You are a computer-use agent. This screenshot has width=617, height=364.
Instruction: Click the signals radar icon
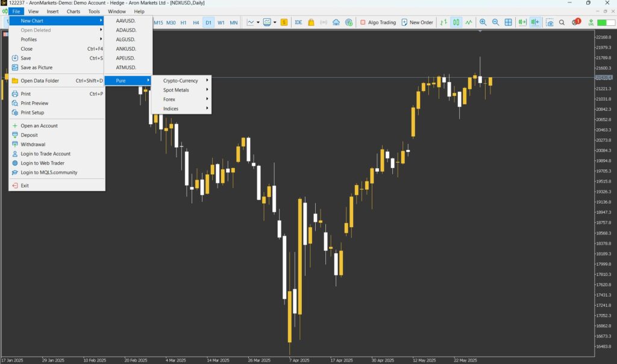[x=349, y=22]
